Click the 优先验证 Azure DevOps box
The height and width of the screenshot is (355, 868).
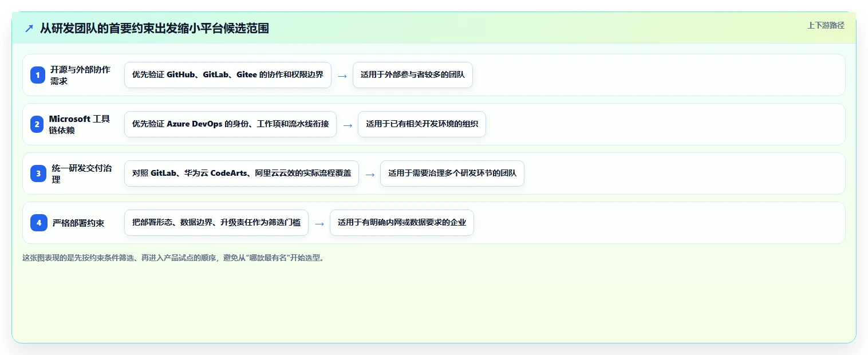tap(231, 124)
